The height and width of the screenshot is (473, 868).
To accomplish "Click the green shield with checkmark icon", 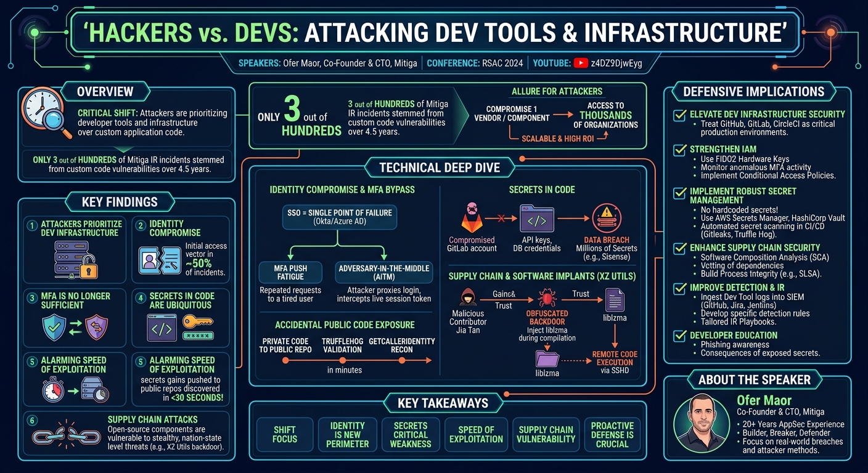I will pos(54,328).
